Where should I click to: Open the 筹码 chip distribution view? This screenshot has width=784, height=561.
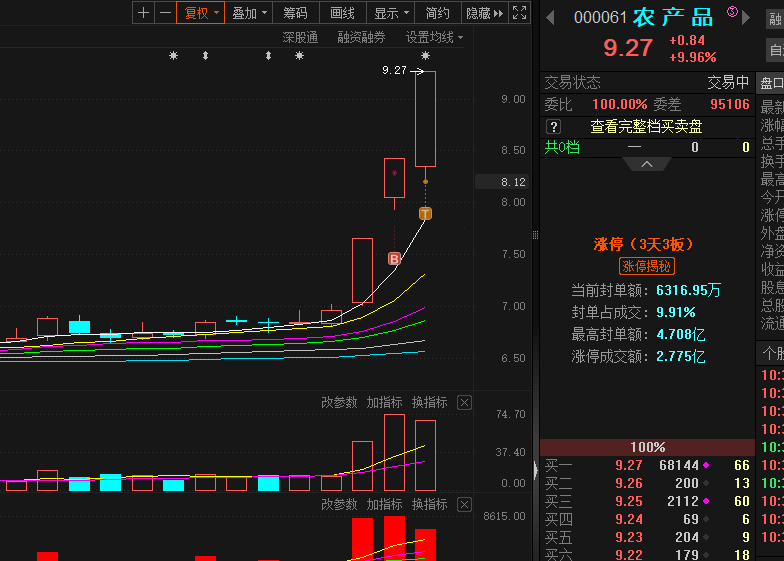[x=296, y=13]
